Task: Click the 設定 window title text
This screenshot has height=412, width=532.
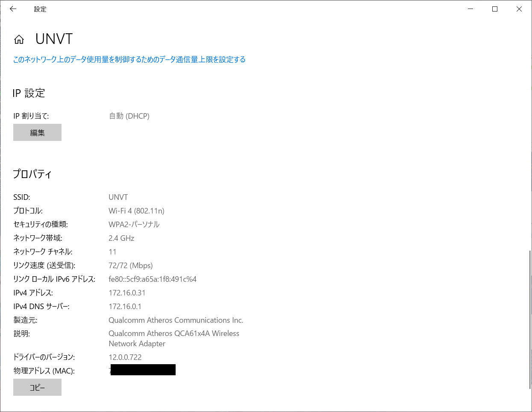Action: (40, 9)
